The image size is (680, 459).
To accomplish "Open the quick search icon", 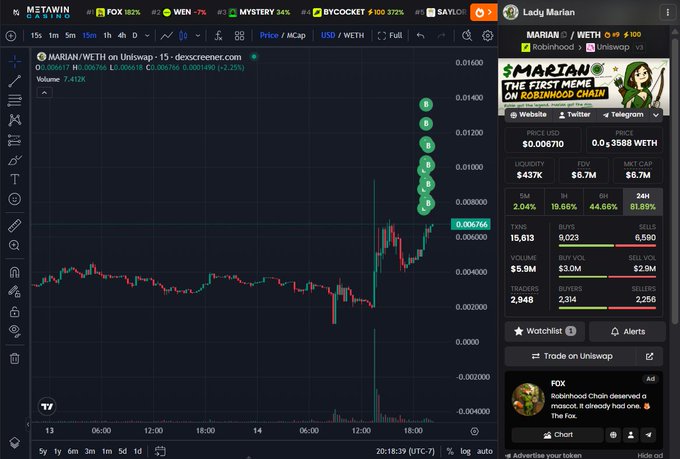I will [x=467, y=36].
